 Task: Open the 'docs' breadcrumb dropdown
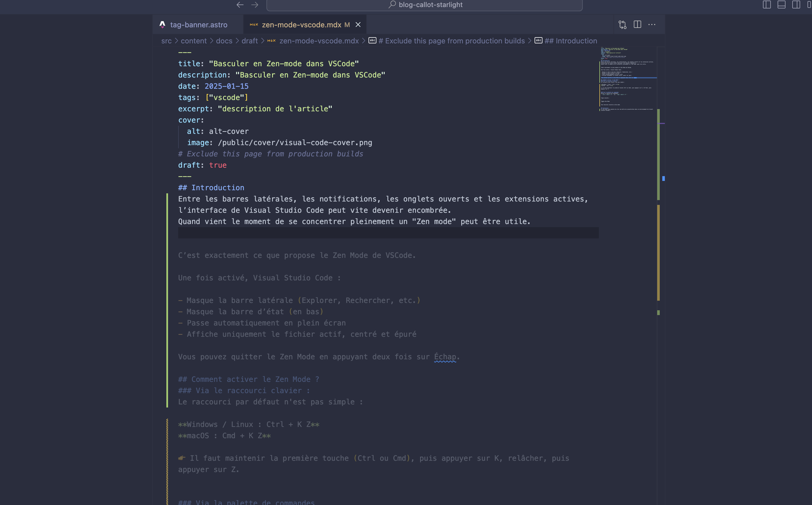(224, 41)
